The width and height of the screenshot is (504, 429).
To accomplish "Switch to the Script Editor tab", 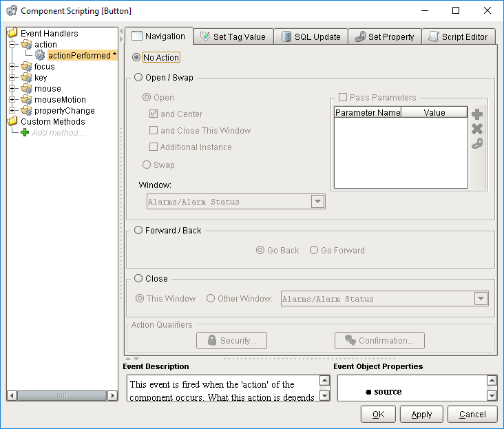I will click(x=459, y=36).
